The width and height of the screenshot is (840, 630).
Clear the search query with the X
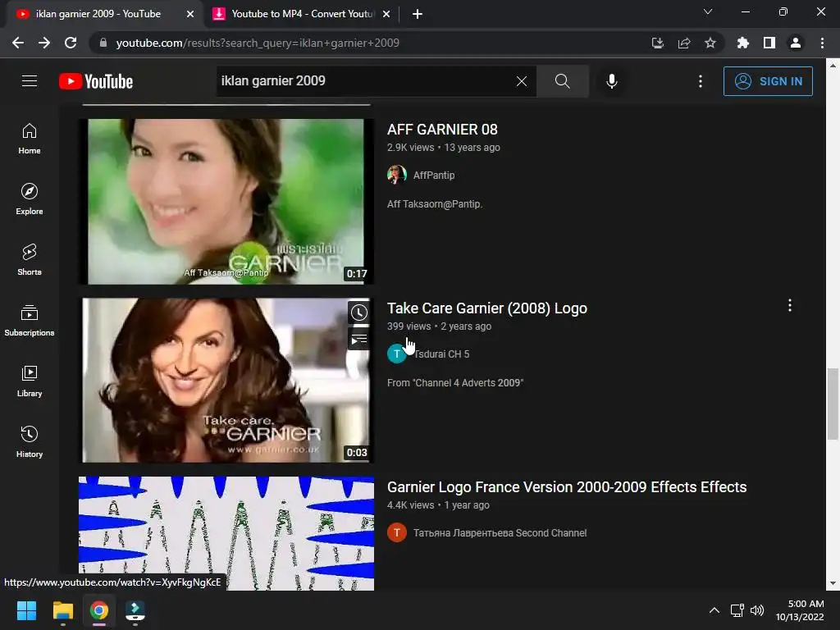click(x=521, y=81)
